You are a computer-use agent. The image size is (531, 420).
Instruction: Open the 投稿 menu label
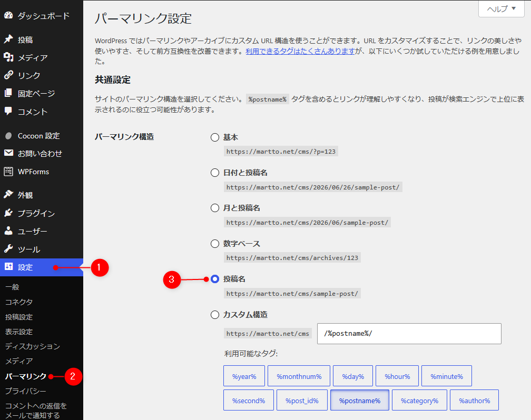pyautogui.click(x=25, y=39)
